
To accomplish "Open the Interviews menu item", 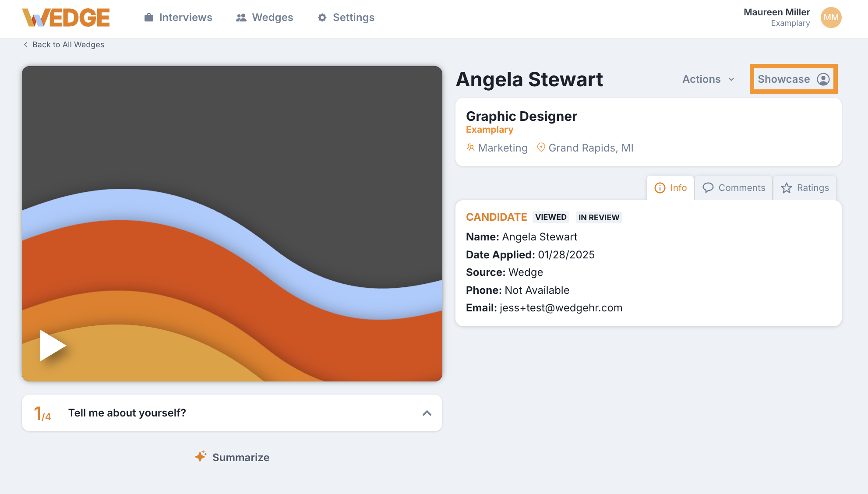I will (185, 18).
